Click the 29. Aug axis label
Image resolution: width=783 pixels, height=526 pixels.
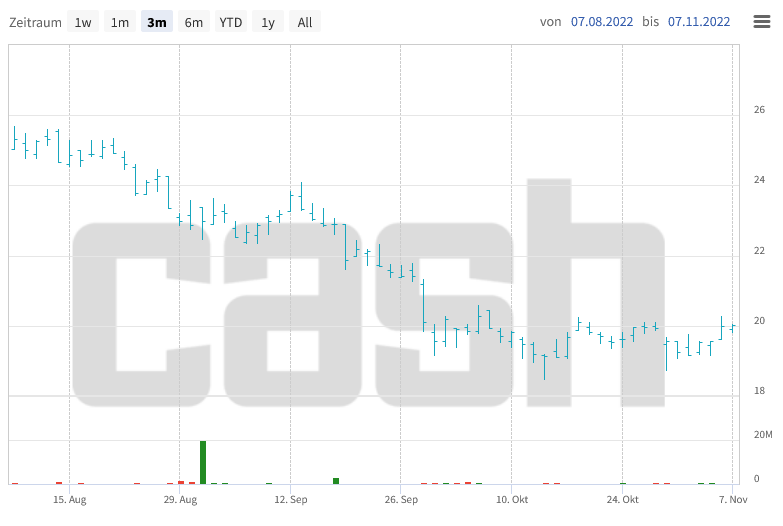[180, 500]
